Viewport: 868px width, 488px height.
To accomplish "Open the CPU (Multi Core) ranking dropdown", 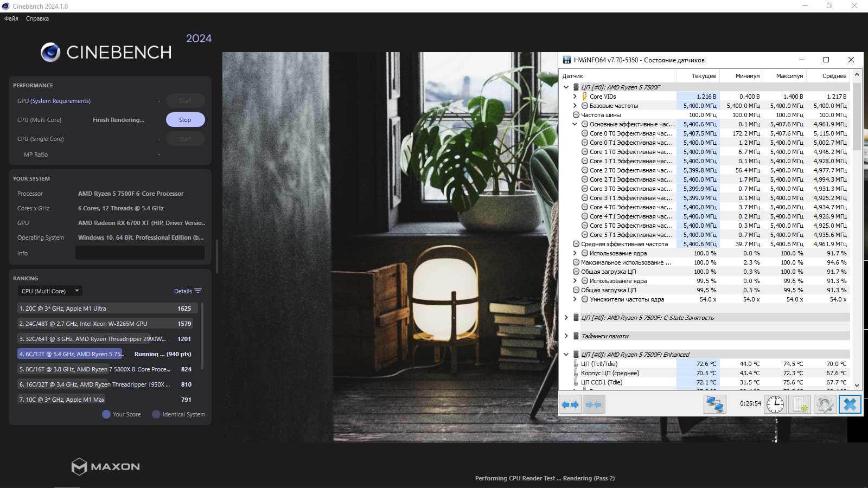I will click(50, 291).
